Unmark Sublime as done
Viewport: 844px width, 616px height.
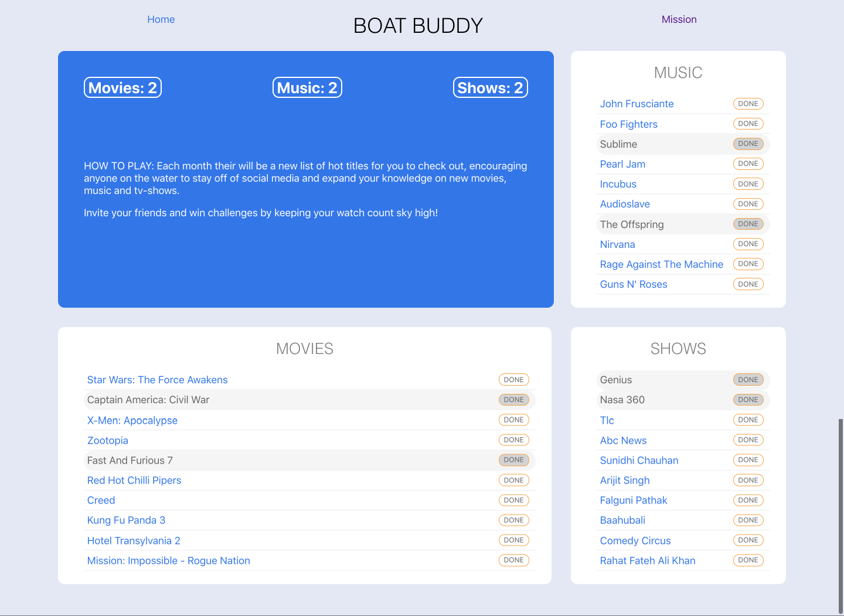[748, 144]
